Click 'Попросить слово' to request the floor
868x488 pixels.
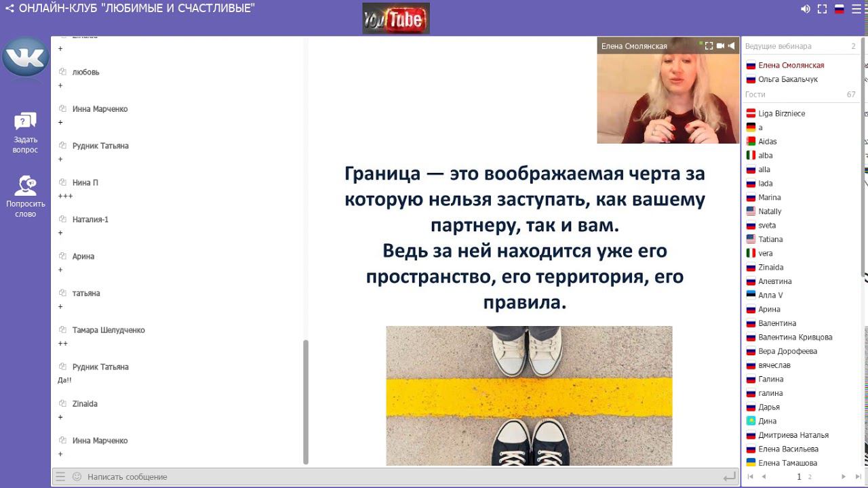click(25, 197)
